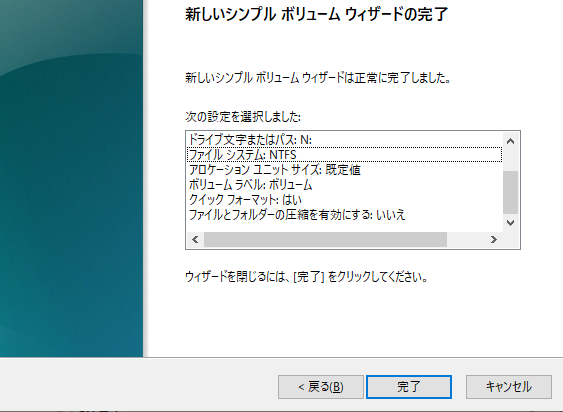Click the horizontal scrollbar thumb
The width and height of the screenshot is (563, 412).
pyautogui.click(x=325, y=239)
